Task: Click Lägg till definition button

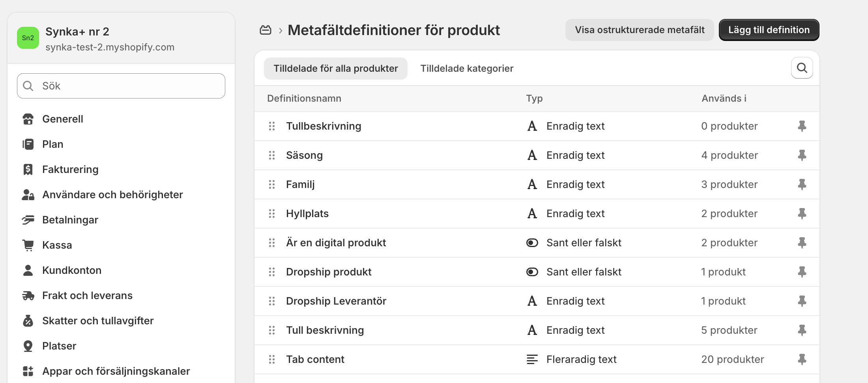Action: pos(769,30)
